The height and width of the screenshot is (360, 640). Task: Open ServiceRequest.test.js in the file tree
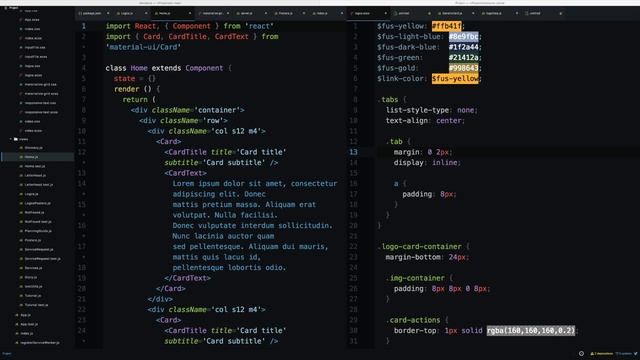coord(42,259)
